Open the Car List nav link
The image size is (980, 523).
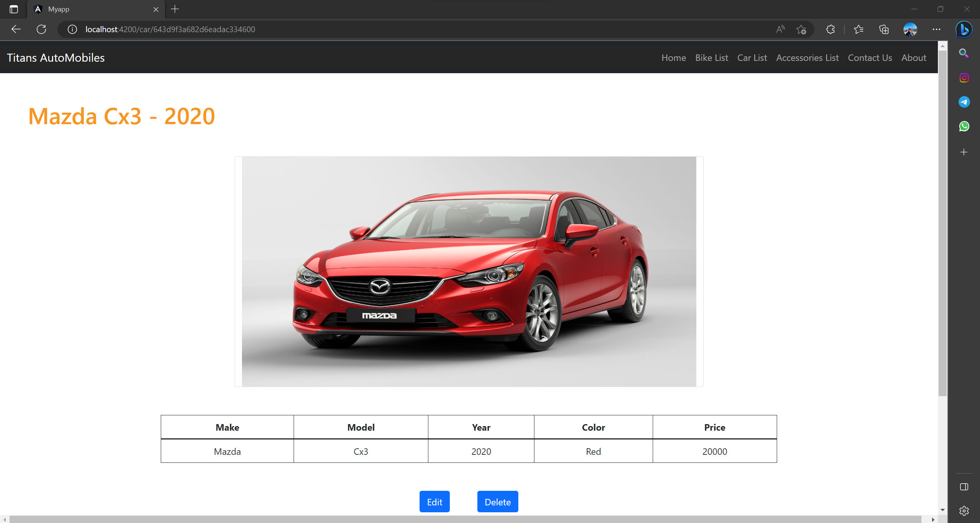752,58
